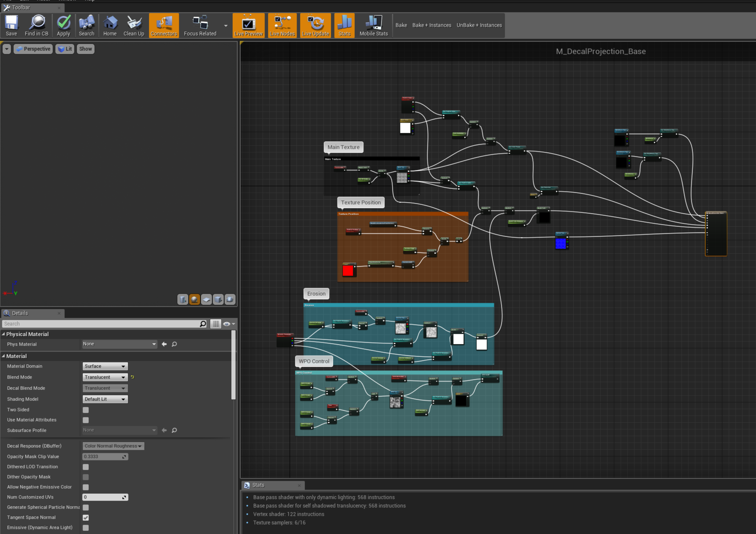Toggle the Live Preview icon
This screenshot has height=534, width=756.
[x=248, y=25]
